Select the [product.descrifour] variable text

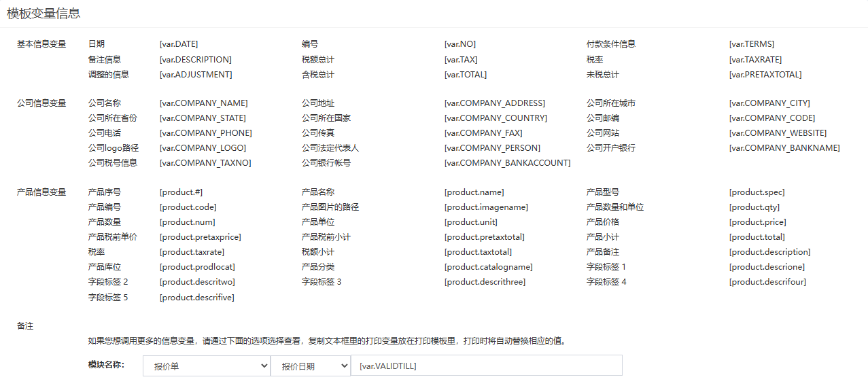click(767, 282)
